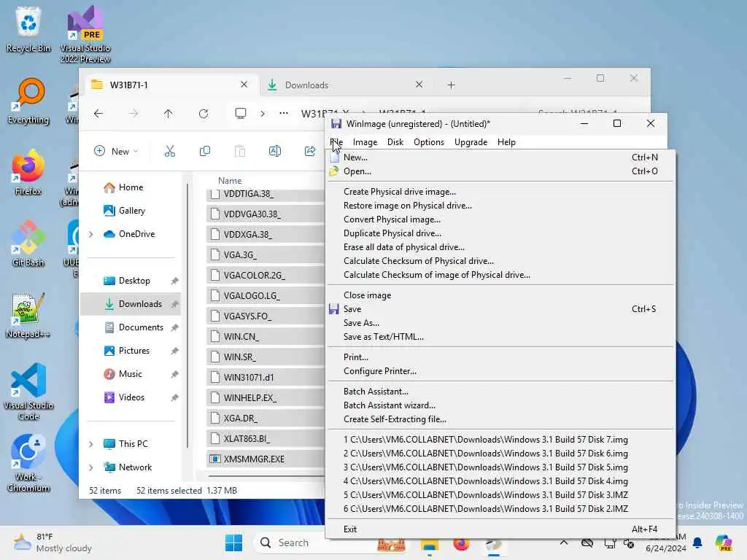
Task: Launch Visual Studio Code desktop shortcut
Action: coord(28,392)
